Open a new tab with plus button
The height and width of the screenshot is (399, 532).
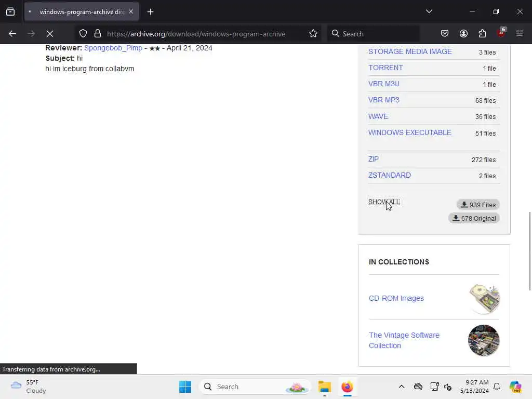pyautogui.click(x=150, y=12)
